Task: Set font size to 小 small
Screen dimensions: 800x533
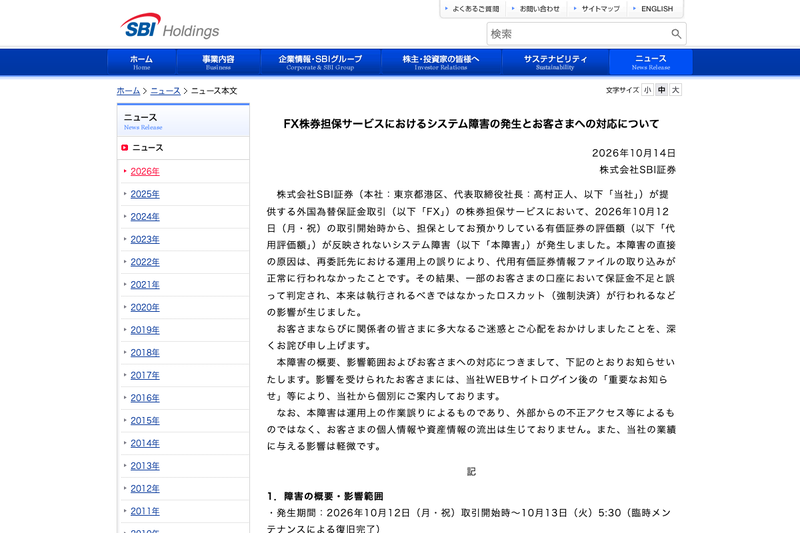Action: [x=647, y=90]
